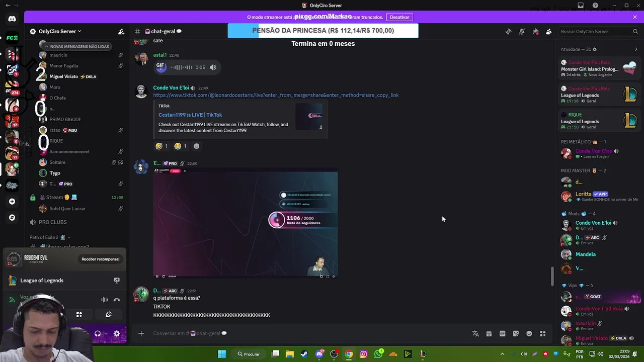Open user settings gear icon
The image size is (644, 362).
(117, 333)
